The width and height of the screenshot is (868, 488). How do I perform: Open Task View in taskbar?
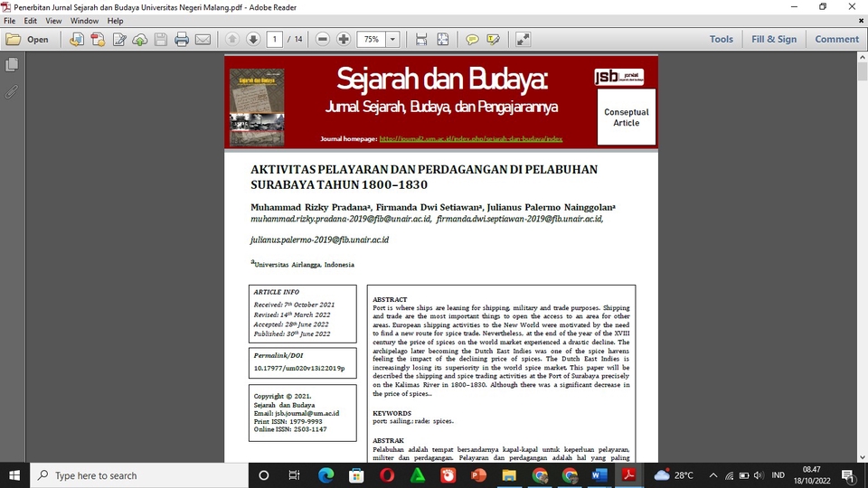tap(294, 475)
